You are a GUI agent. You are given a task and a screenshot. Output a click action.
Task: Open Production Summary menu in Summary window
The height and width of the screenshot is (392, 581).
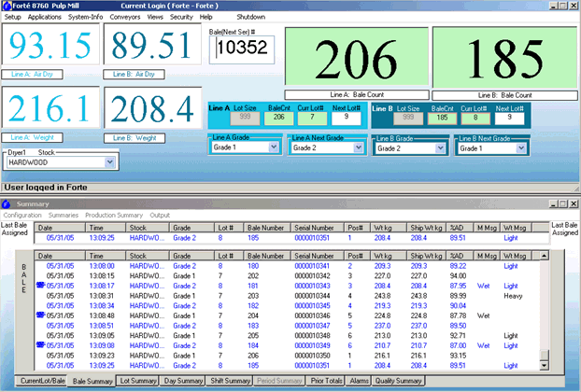(x=114, y=215)
